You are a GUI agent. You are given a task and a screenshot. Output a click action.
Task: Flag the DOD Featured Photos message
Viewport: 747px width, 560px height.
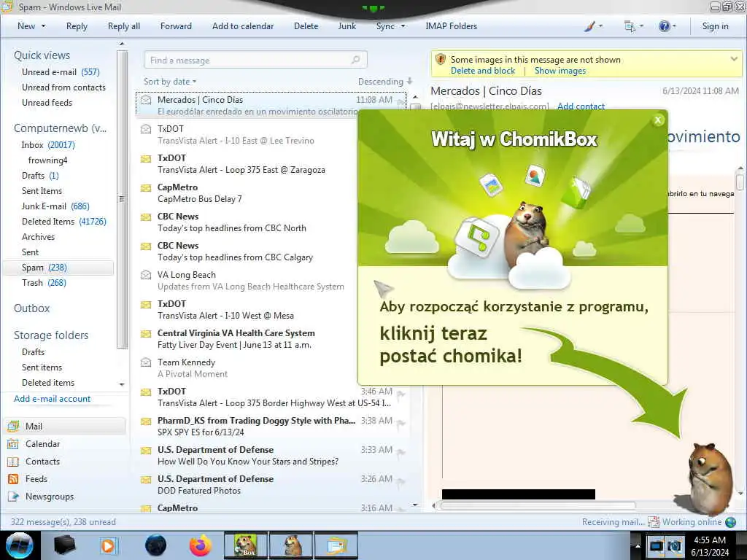coord(401,482)
